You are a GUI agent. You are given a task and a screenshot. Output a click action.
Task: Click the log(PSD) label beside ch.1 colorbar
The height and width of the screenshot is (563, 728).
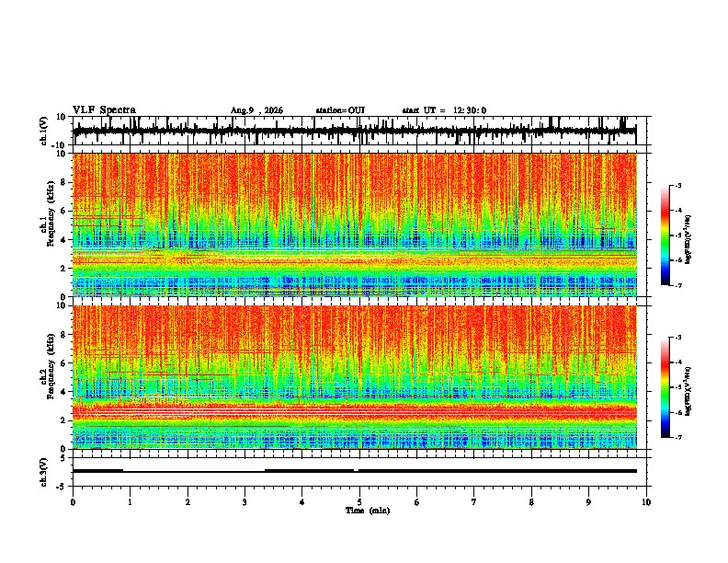pos(688,239)
